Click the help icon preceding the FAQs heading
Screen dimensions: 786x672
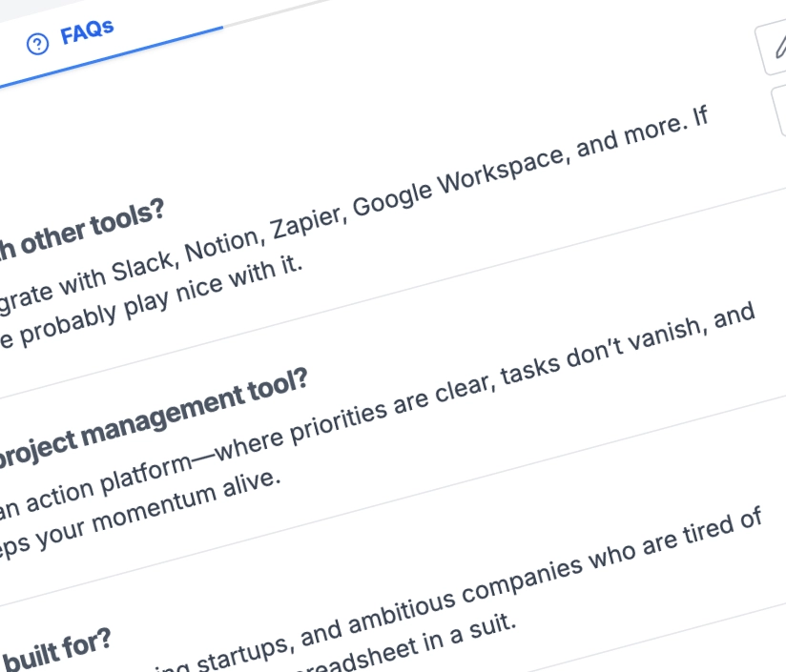(36, 42)
